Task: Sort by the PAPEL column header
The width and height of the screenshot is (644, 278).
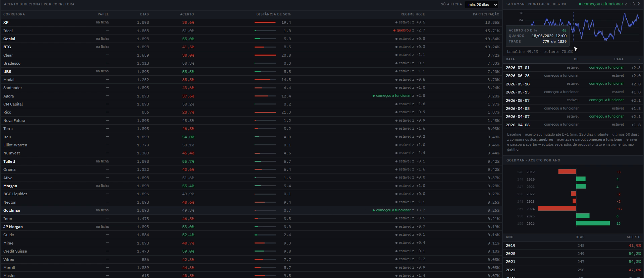Action: [x=103, y=14]
